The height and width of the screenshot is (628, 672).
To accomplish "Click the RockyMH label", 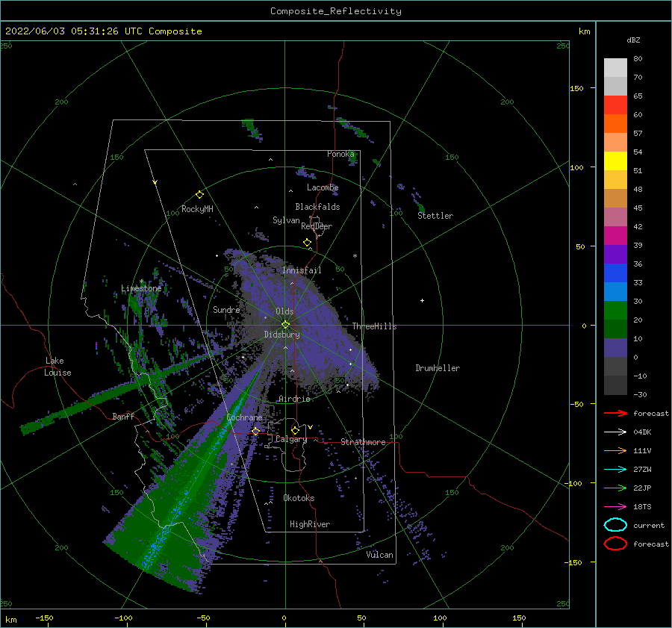I will [197, 209].
